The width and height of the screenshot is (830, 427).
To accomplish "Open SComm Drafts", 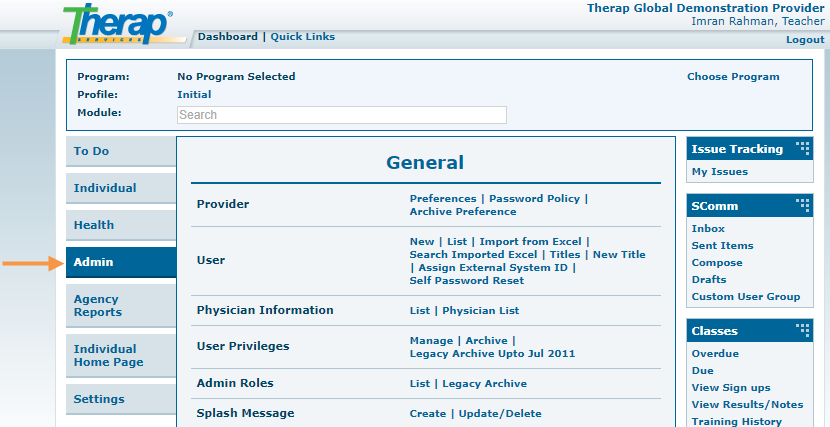I will [x=709, y=280].
